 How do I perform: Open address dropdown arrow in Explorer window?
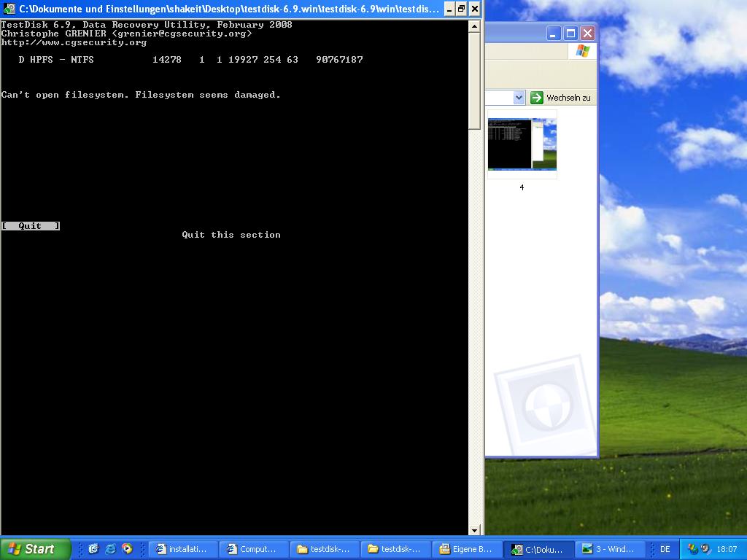pos(519,98)
